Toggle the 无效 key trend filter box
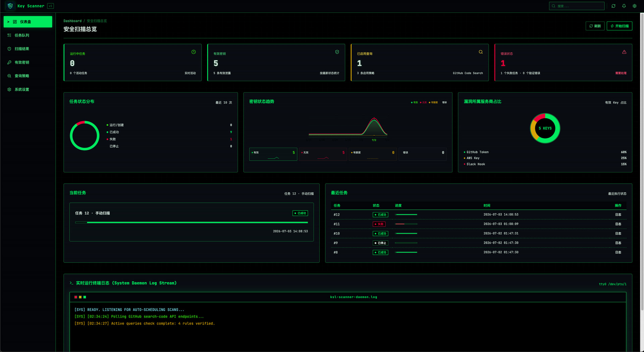 (323, 154)
